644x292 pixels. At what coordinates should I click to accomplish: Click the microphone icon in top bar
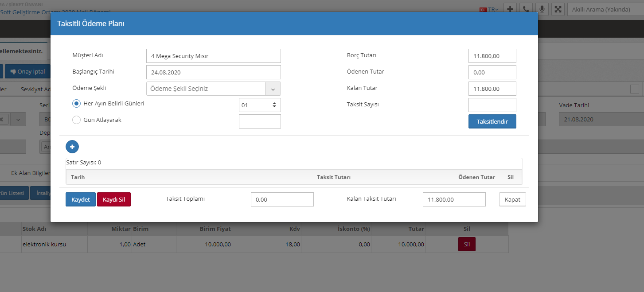point(542,9)
